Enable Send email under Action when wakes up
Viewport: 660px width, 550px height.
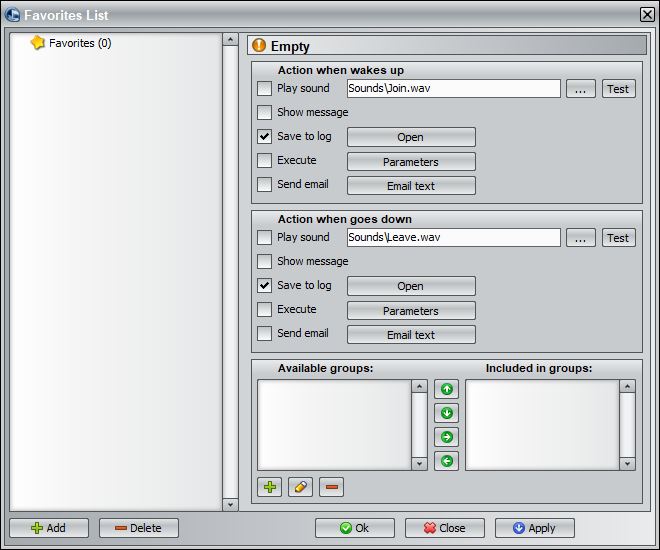click(264, 184)
